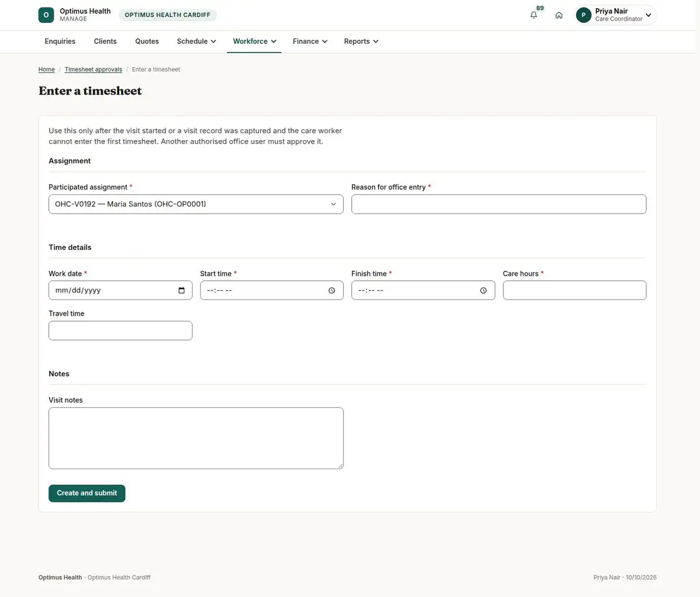Click the Optimus Health logo badge
The image size is (700, 597).
point(46,15)
